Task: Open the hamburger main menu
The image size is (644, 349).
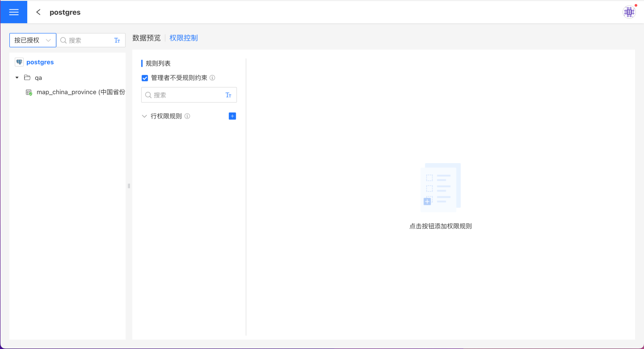Action: 13,12
